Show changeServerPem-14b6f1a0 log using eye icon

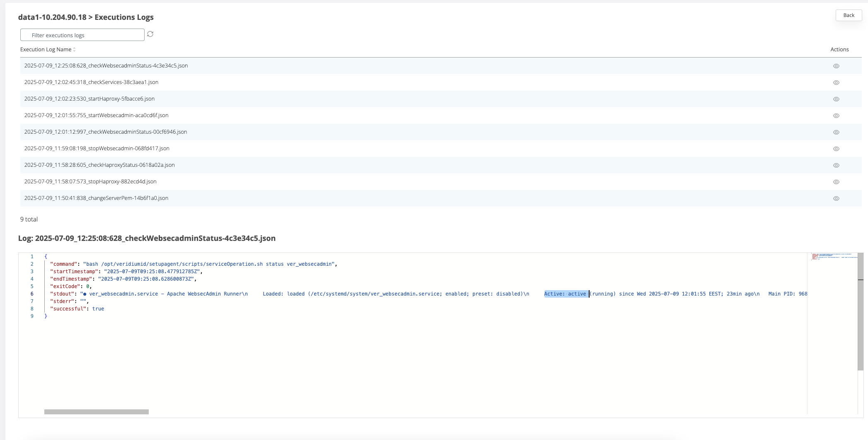pos(836,199)
